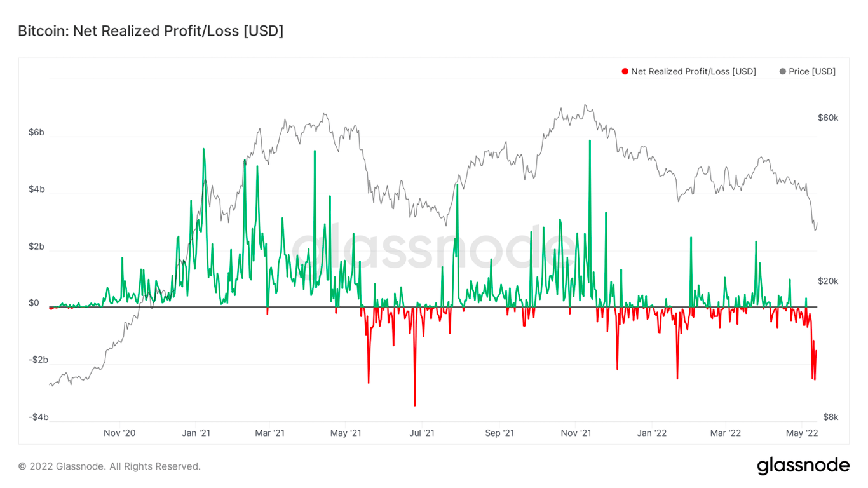Click the red Net Realized Profit/Loss legend dot
The image size is (868, 488).
pos(625,71)
